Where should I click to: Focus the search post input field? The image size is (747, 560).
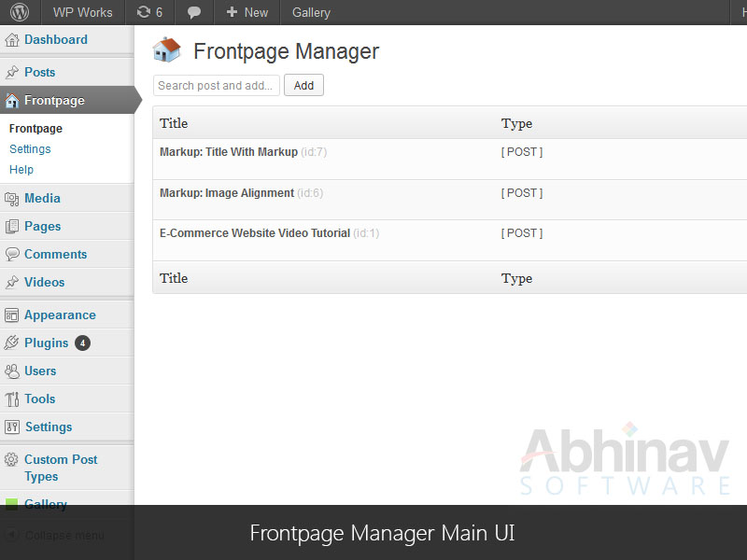click(216, 86)
